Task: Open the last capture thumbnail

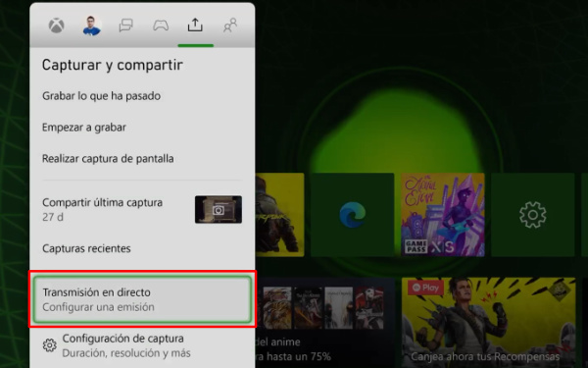Action: click(219, 209)
